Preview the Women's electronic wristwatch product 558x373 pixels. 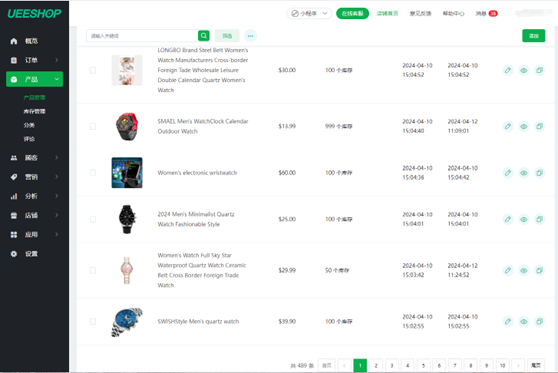coord(523,173)
